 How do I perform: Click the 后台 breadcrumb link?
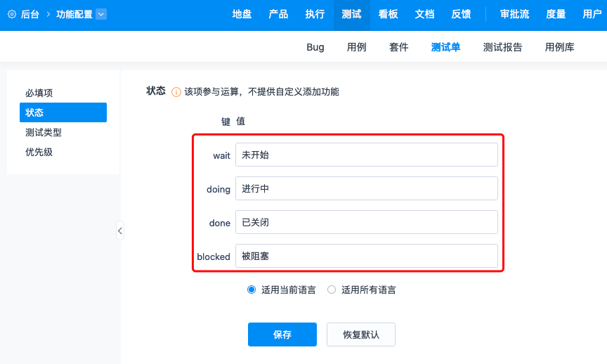pos(30,14)
